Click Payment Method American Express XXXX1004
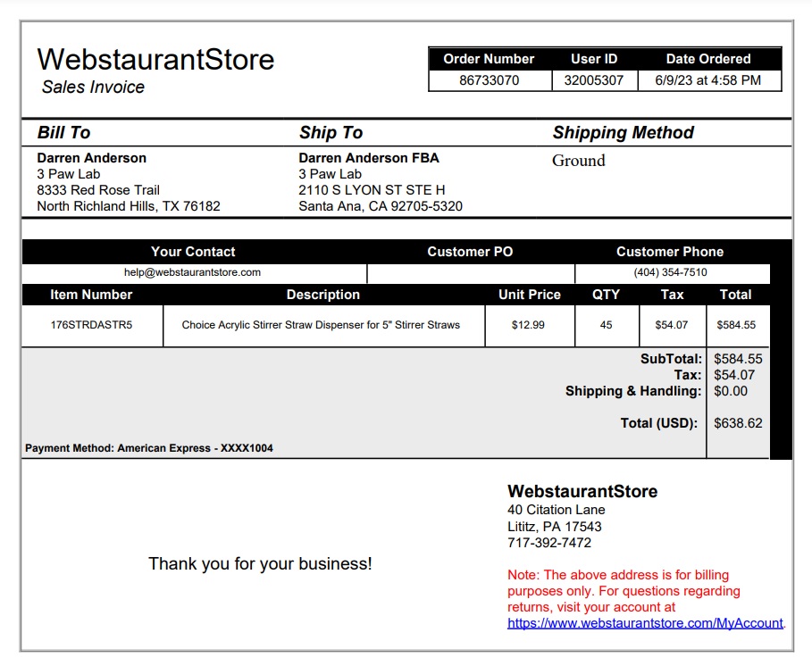Screen dimensions: 812x666 [149, 448]
